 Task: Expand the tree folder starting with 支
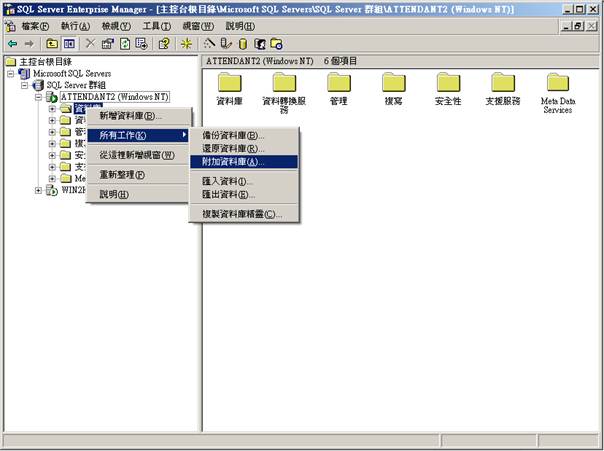[52, 167]
